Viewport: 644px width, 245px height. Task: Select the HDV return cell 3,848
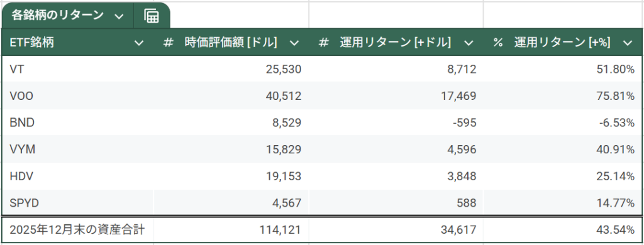coord(396,176)
